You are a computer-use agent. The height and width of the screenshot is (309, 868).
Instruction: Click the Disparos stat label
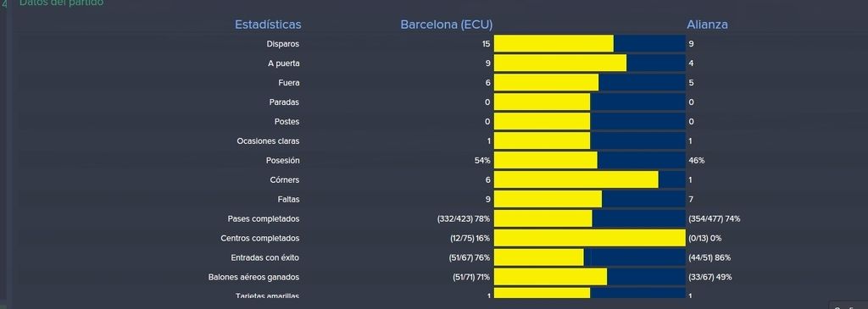[x=283, y=44]
